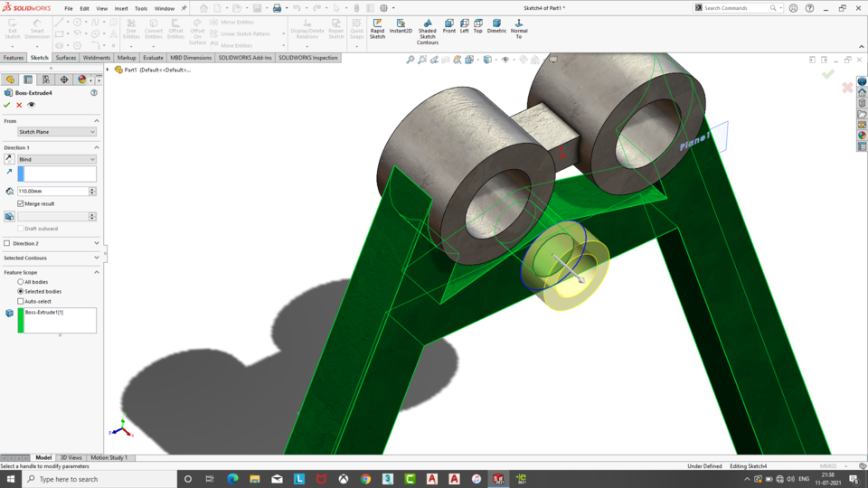Screen dimensions: 868x488
Task: Select the Selected bodies radio button
Action: (x=21, y=292)
